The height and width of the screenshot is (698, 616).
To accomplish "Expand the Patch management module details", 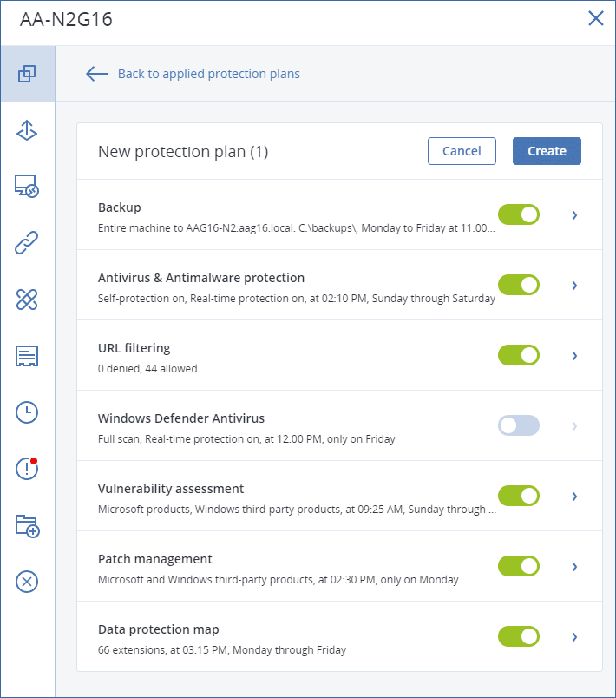I will pyautogui.click(x=573, y=566).
